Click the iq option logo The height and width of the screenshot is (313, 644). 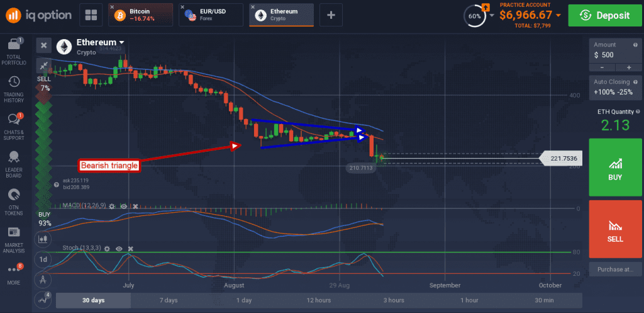click(x=38, y=16)
